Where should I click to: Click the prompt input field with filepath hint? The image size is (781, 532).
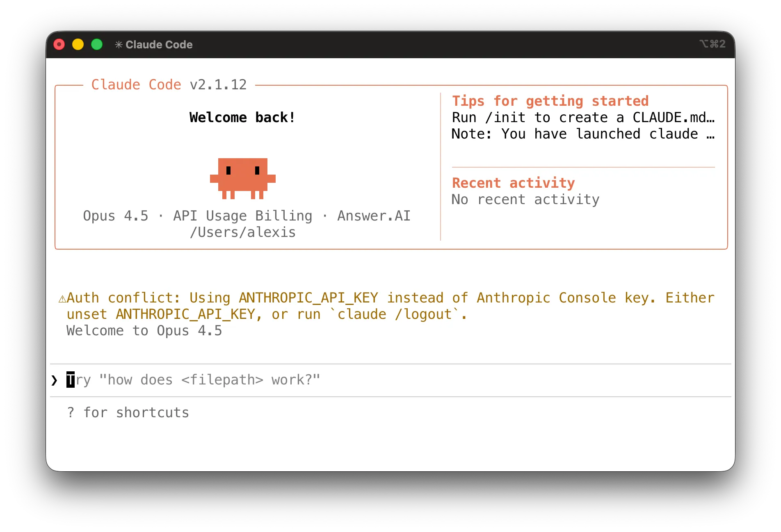390,380
